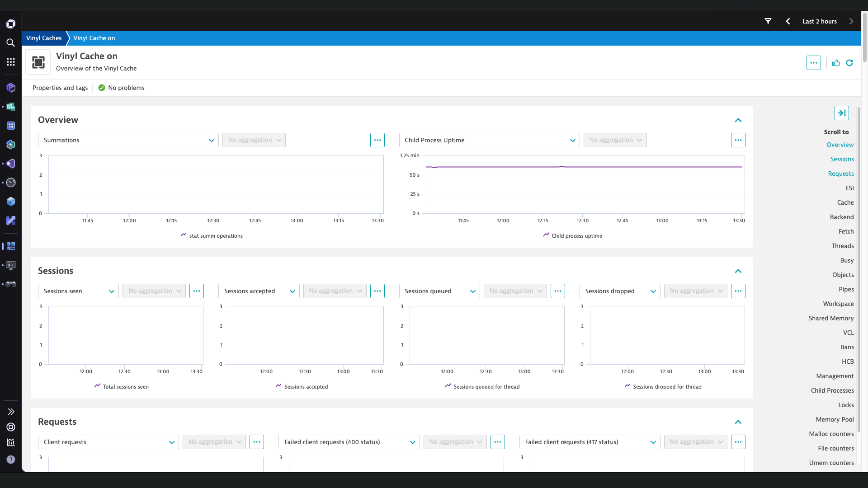This screenshot has width=868, height=488.
Task: Open the clock gauge app in sidebar
Action: [11, 183]
